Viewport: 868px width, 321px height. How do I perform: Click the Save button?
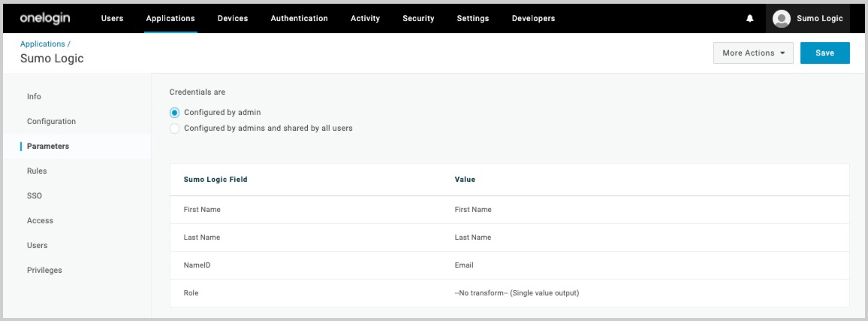coord(824,53)
